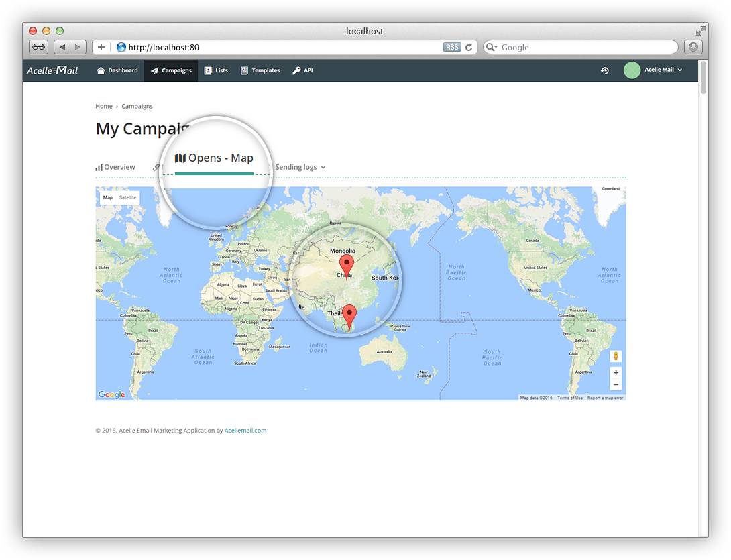The width and height of the screenshot is (731, 560).
Task: Open the API menu item
Action: tap(302, 70)
